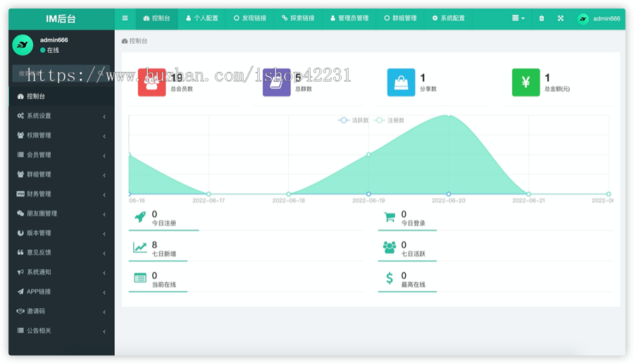Open 财务管理 in the sidebar
634x364 pixels.
61,194
